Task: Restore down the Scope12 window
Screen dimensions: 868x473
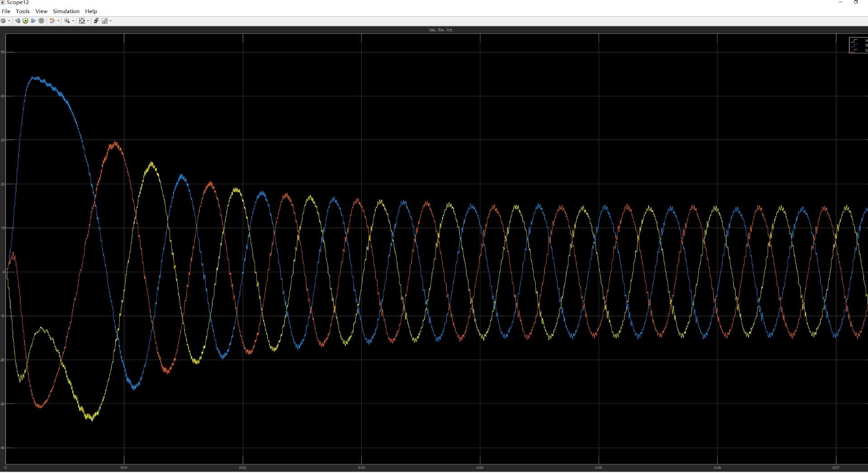Action: [856, 2]
